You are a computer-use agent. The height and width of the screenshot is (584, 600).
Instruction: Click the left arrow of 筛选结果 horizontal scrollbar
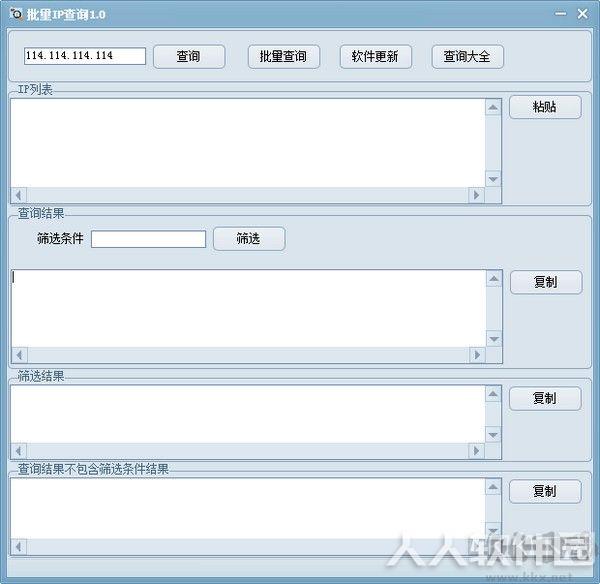click(x=19, y=451)
